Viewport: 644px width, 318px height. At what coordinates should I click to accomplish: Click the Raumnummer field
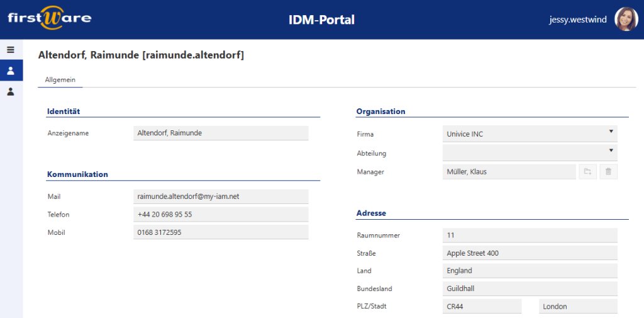(x=530, y=236)
